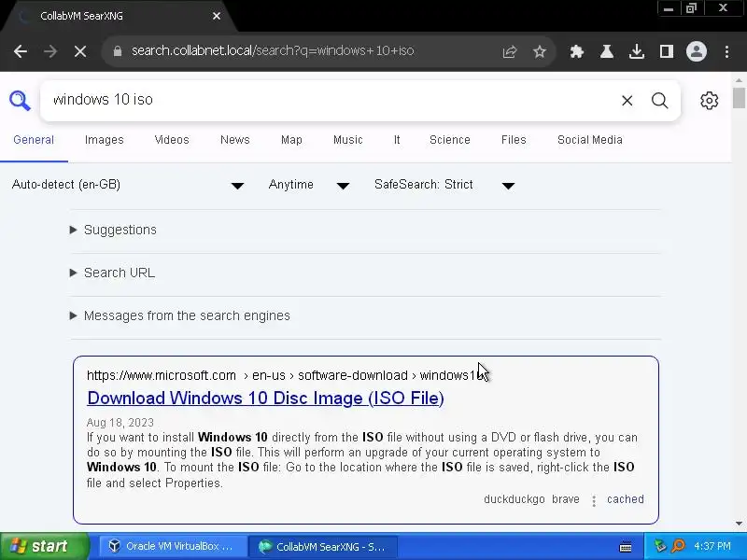Click the network tray icon
The width and height of the screenshot is (747, 560).
(660, 546)
